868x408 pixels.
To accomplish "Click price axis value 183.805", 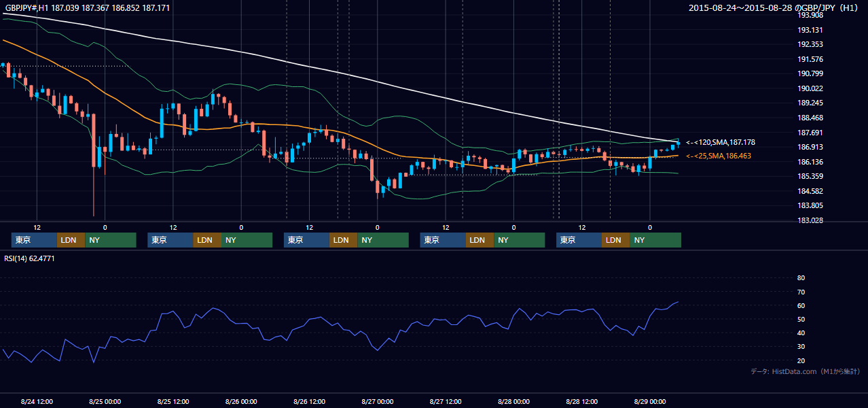I will click(x=810, y=205).
